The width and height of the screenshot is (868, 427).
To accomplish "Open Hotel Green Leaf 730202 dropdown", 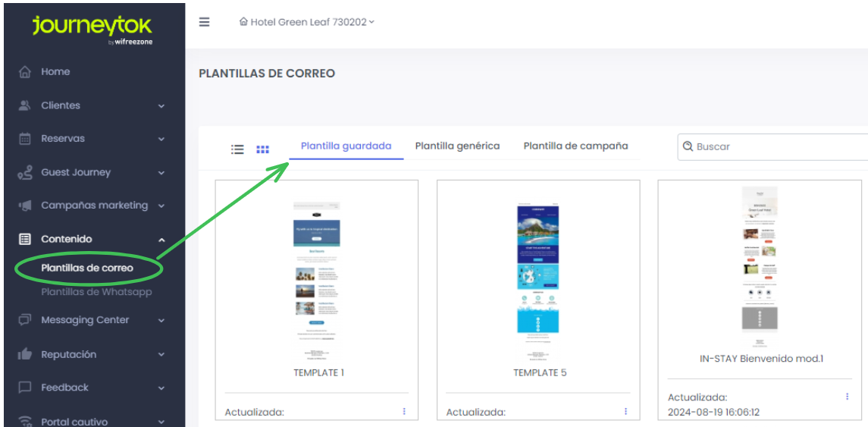I will click(307, 22).
